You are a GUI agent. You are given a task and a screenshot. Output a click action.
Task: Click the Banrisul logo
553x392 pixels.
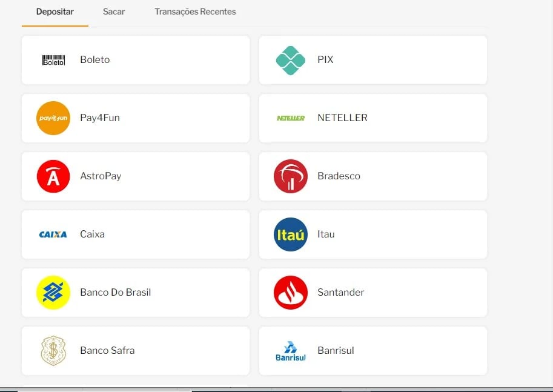coord(291,351)
